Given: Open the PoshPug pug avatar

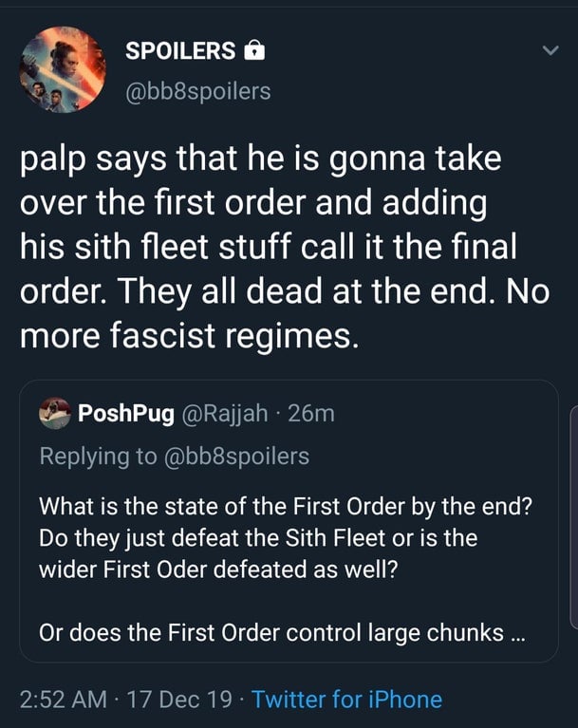Looking at the screenshot, I should 55,413.
